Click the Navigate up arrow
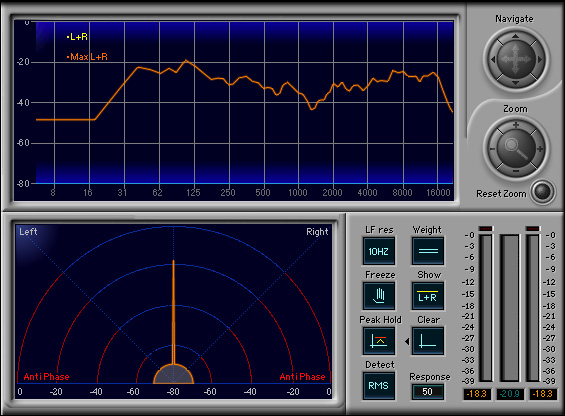This screenshot has height=416, width=565. (515, 36)
